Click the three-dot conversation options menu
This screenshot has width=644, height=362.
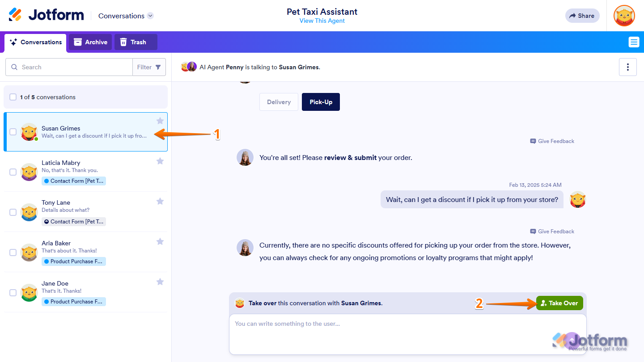click(628, 67)
